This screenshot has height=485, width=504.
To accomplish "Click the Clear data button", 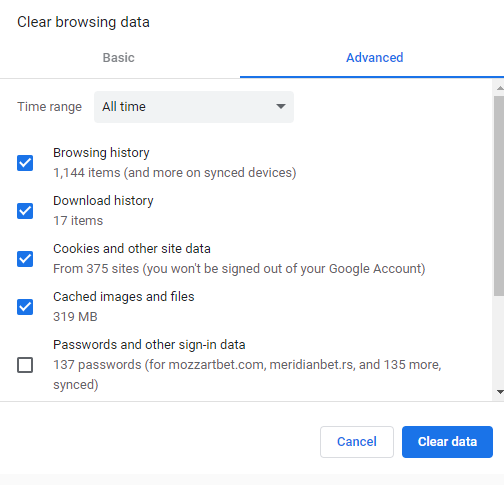I will pyautogui.click(x=447, y=442).
